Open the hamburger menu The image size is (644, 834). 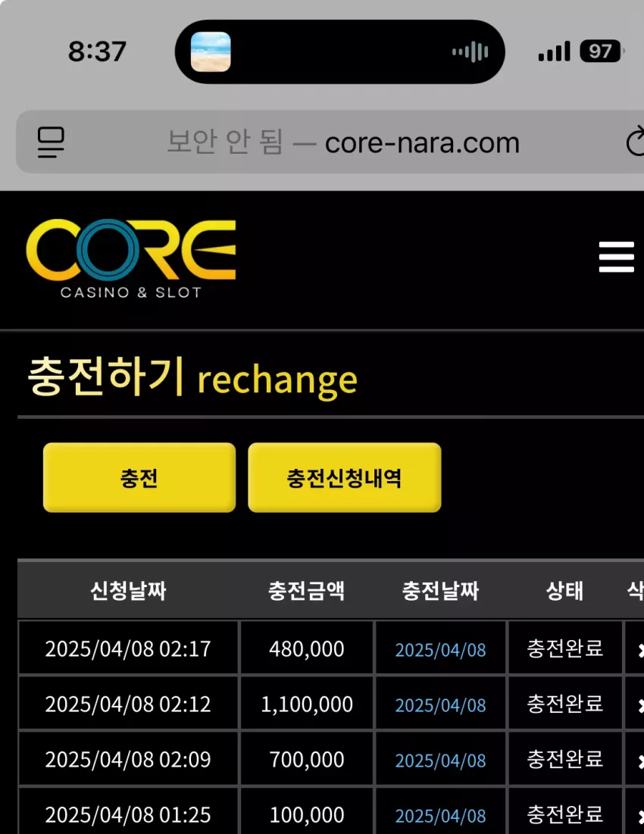617,257
